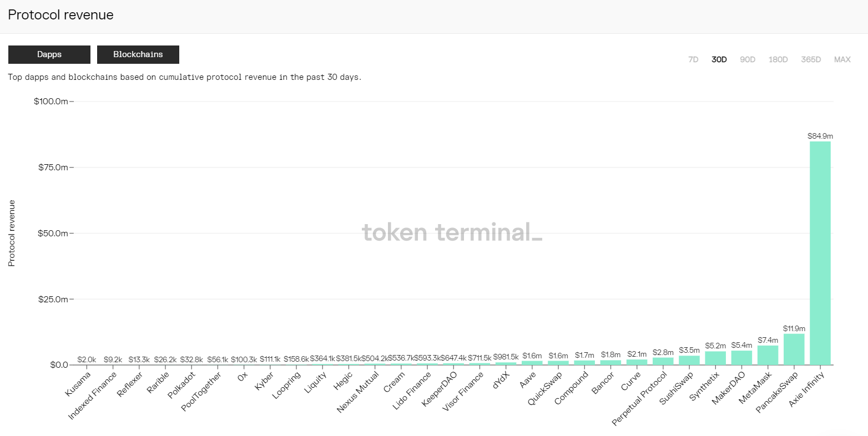Click the $100.0m y-axis tick label

coord(51,102)
